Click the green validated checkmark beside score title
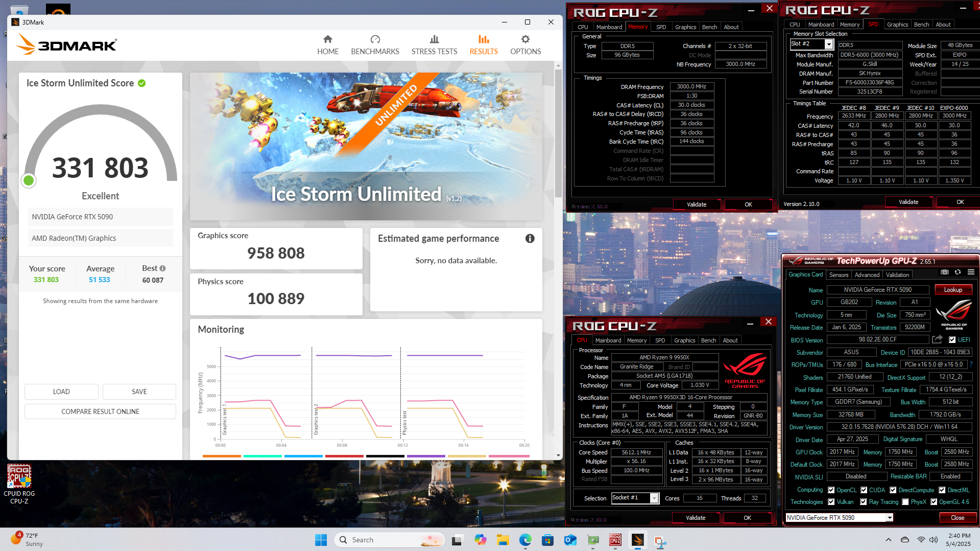The width and height of the screenshot is (980, 551). click(142, 83)
